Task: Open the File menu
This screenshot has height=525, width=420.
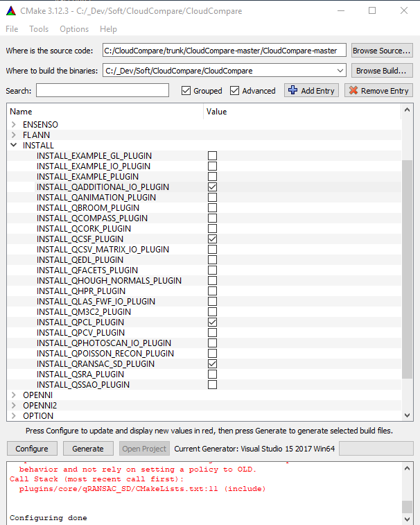Action: click(12, 29)
